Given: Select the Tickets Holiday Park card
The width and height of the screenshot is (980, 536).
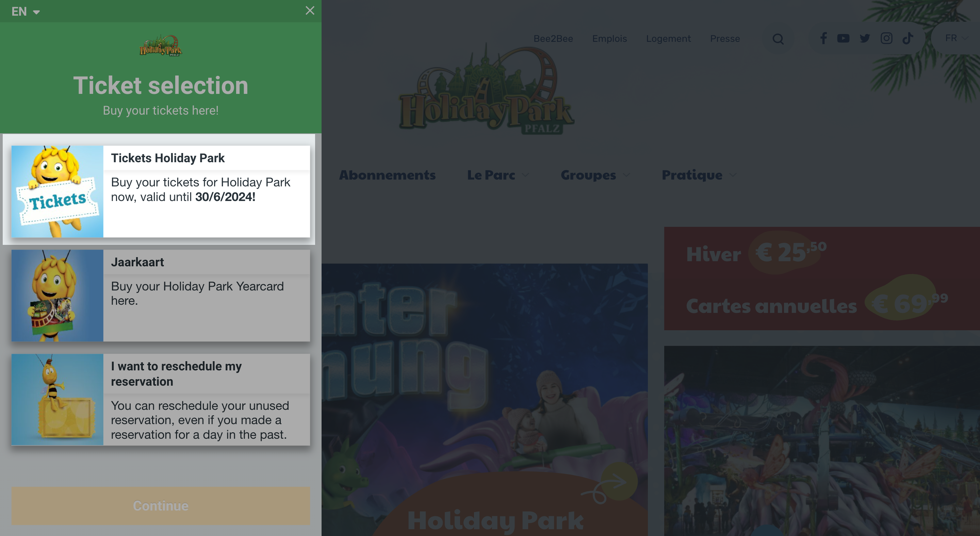Looking at the screenshot, I should (x=161, y=191).
